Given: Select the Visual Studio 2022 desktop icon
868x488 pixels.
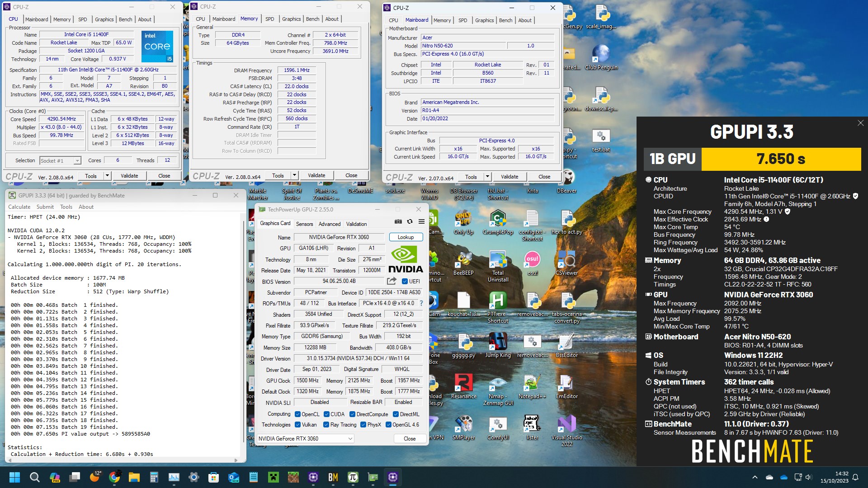Looking at the screenshot, I should pos(566,431).
